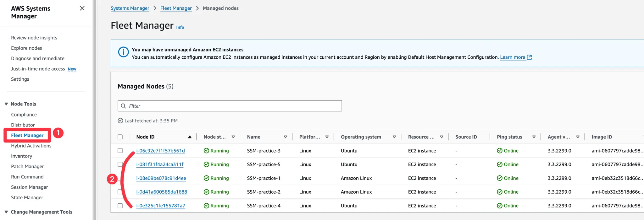Open Distributor in sidebar

pyautogui.click(x=23, y=125)
